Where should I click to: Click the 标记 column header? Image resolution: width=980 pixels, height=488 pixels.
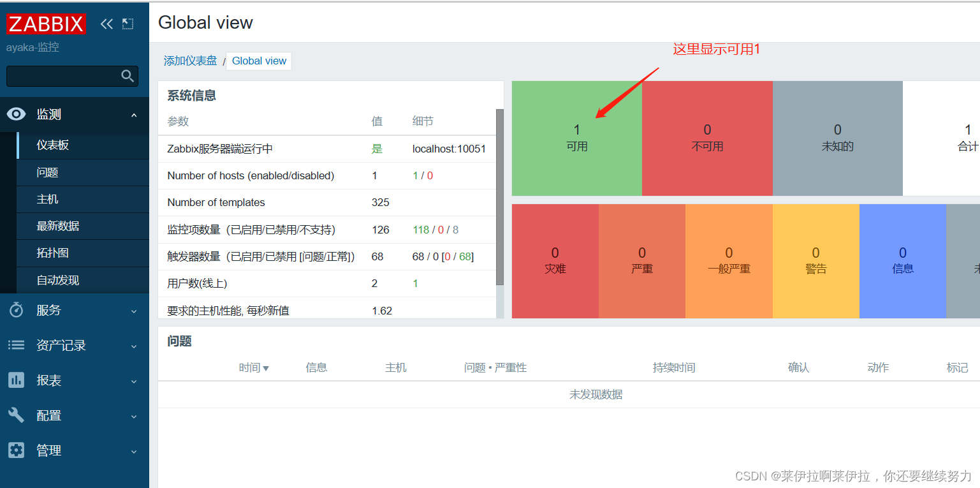(x=957, y=367)
